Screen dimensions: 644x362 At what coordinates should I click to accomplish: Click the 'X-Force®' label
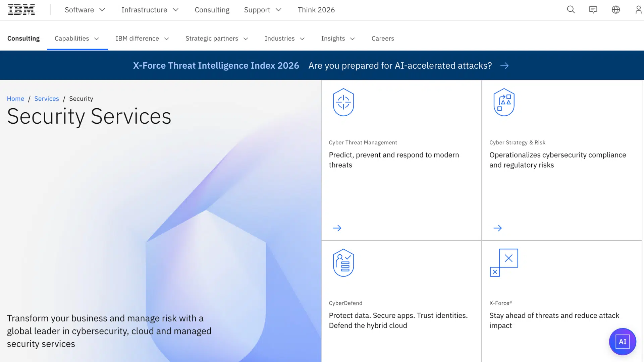point(501,303)
